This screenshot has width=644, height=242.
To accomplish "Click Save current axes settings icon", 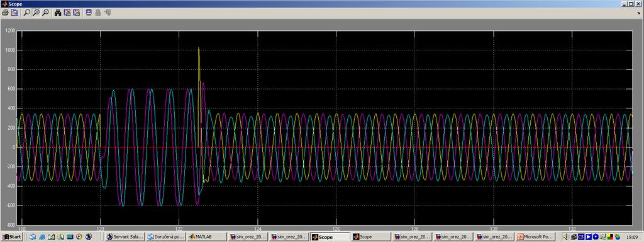I will (67, 13).
